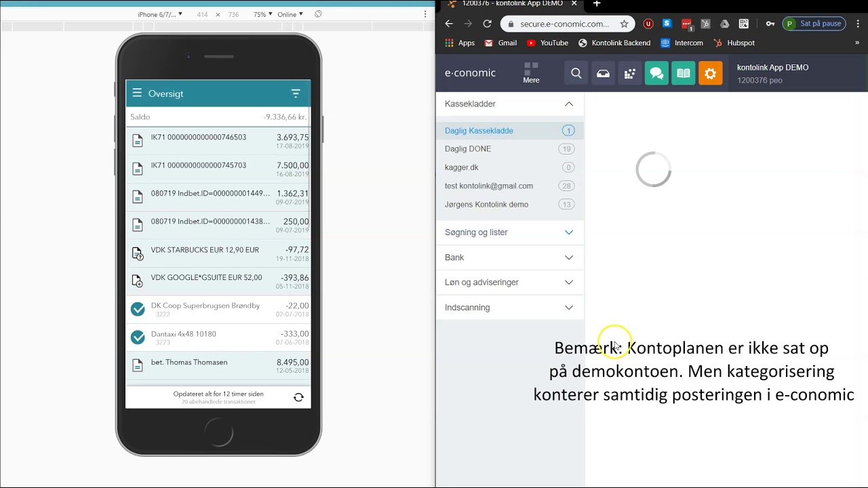Open the kagger.dk journal
The image size is (868, 488).
[510, 167]
